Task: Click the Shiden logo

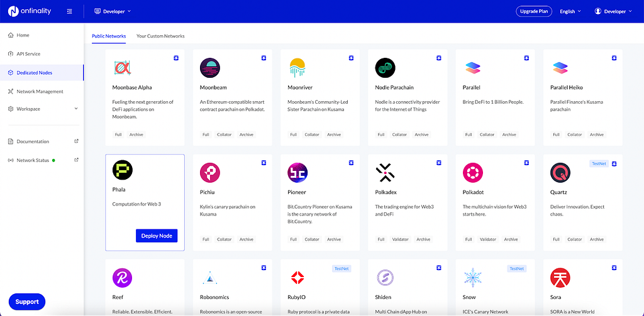Action: pyautogui.click(x=385, y=278)
